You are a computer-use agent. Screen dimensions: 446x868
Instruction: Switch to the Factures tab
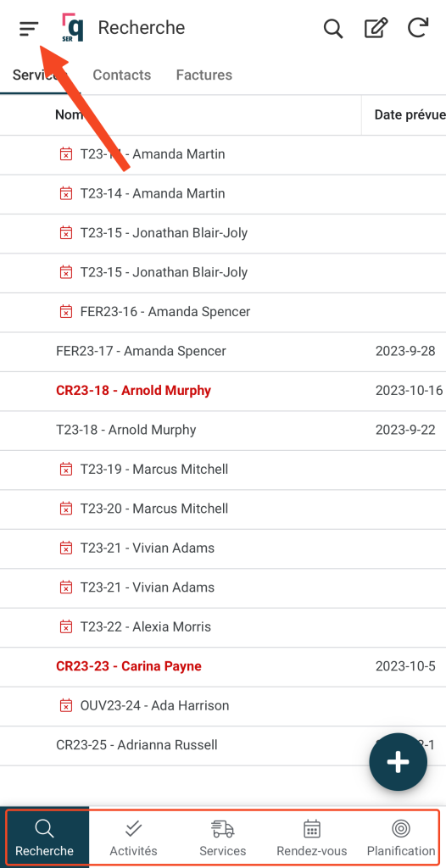coord(203,75)
